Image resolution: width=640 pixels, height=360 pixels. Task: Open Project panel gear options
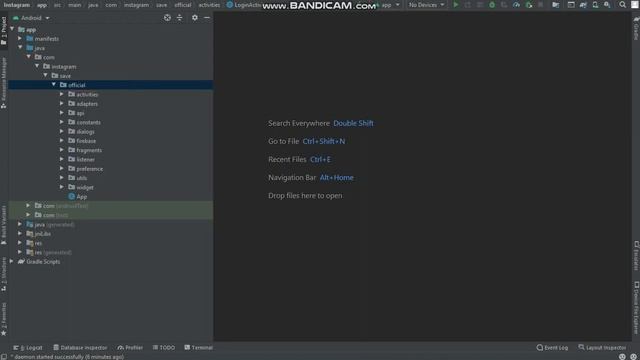coord(195,18)
